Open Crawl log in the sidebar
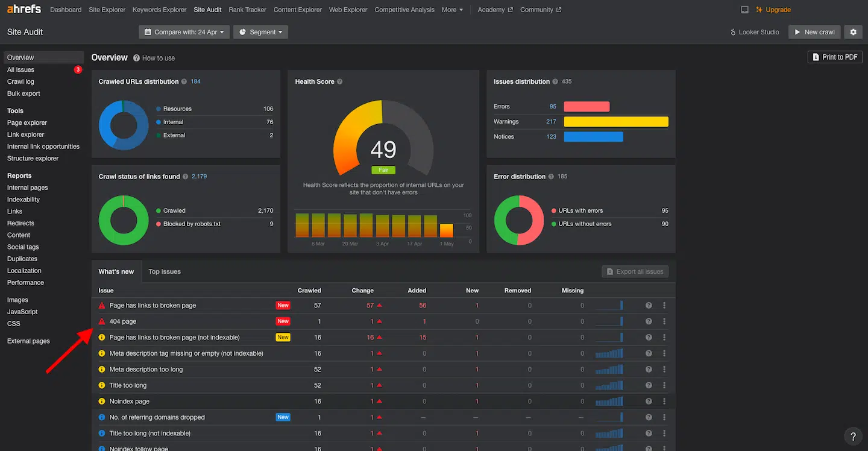Image resolution: width=868 pixels, height=451 pixels. tap(20, 81)
